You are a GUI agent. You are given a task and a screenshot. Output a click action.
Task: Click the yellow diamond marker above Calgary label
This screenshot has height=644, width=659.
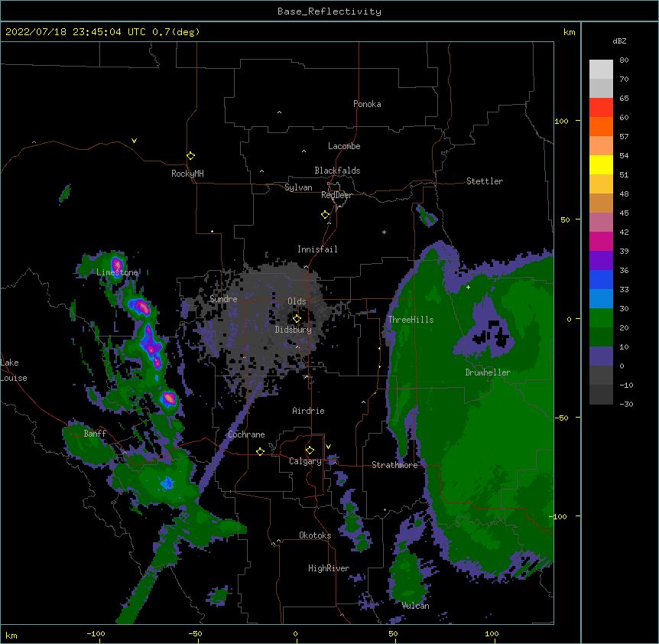pos(310,450)
